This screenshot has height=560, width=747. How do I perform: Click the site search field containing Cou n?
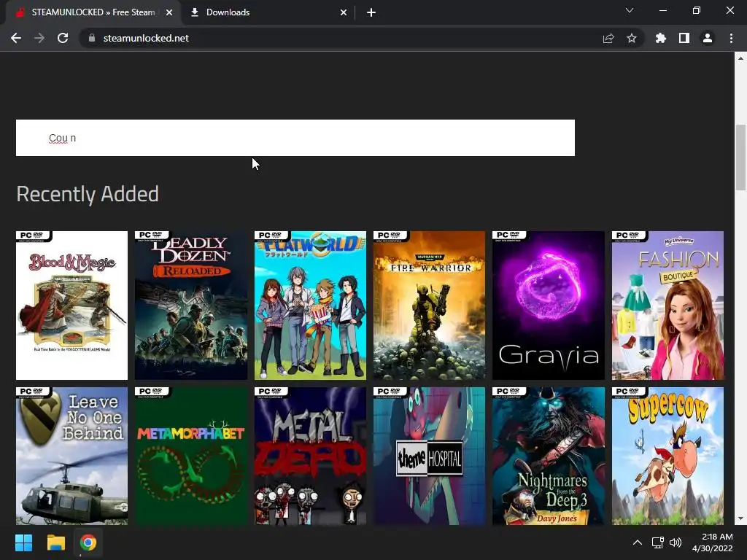(295, 138)
